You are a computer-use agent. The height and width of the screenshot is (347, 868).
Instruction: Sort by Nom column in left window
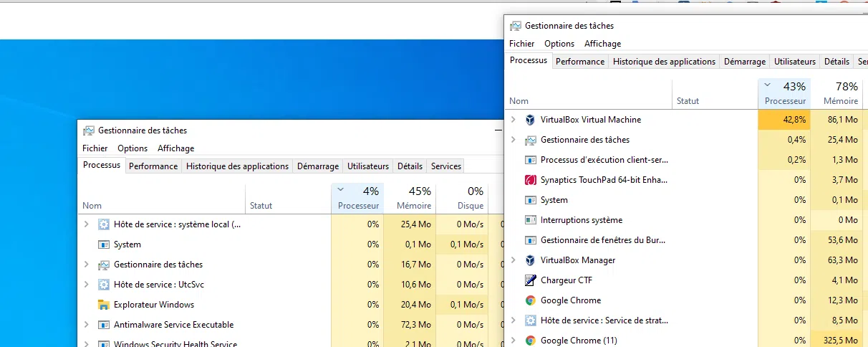[x=163, y=199]
